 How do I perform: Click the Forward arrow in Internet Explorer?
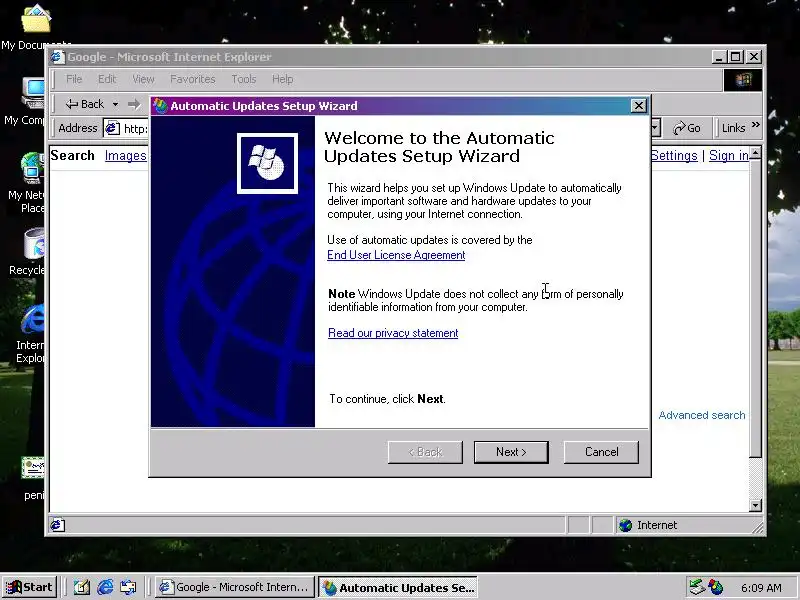[x=134, y=104]
